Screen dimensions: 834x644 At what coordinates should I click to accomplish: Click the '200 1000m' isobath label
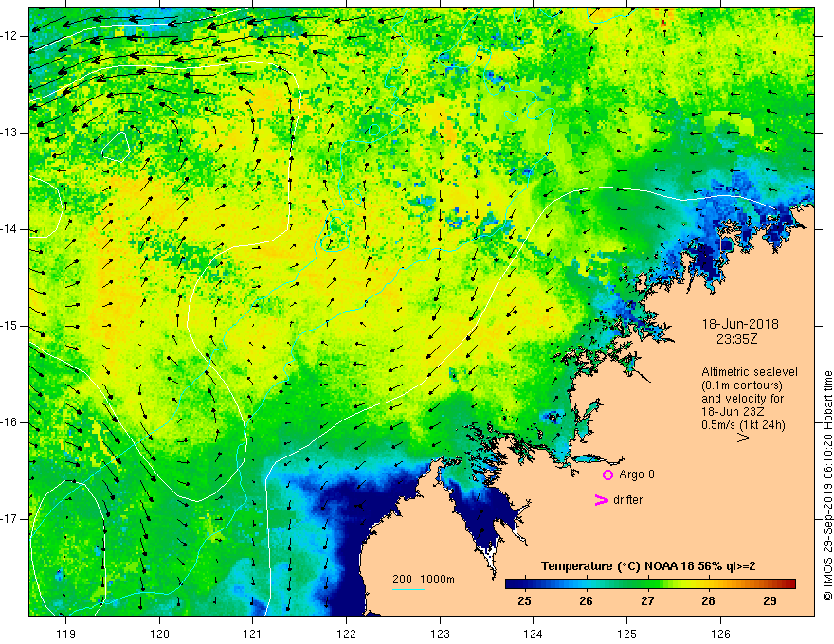[424, 580]
